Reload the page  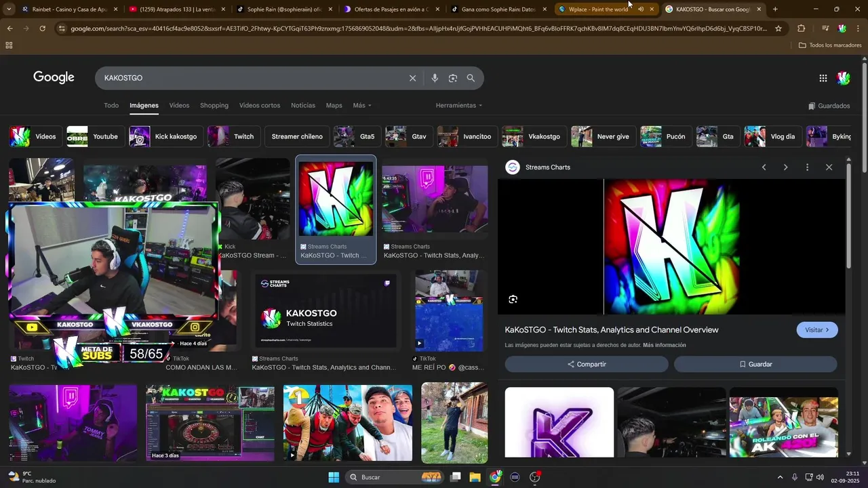point(42,28)
